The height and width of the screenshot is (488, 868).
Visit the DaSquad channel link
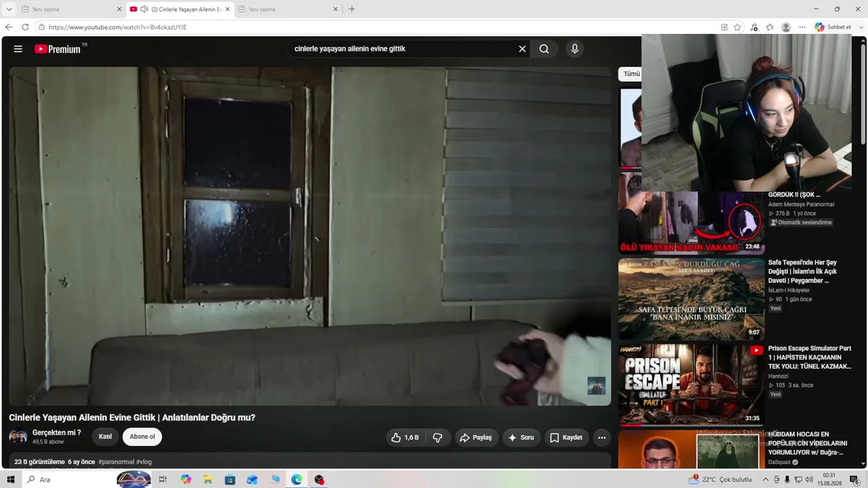coord(781,462)
